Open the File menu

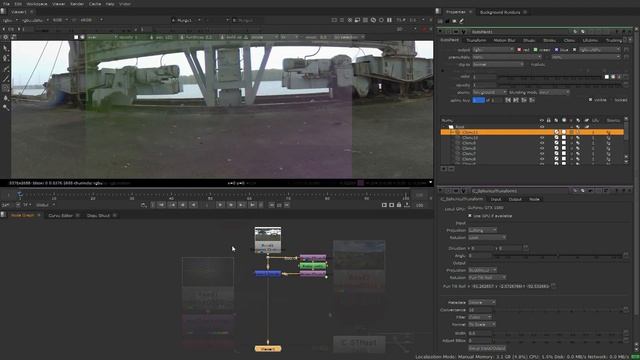pyautogui.click(x=6, y=4)
